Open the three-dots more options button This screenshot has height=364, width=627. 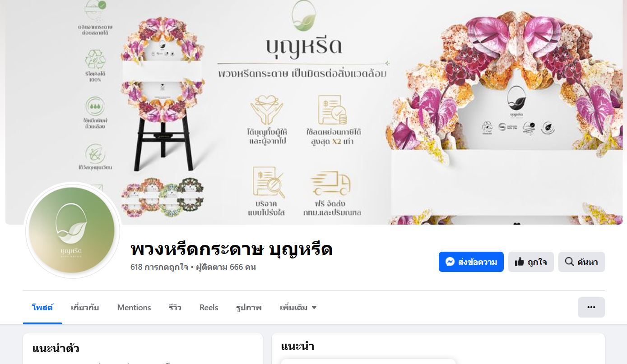click(x=591, y=307)
